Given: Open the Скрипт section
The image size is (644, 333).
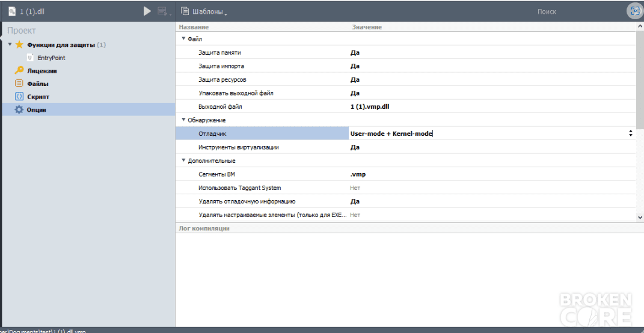Looking at the screenshot, I should click(38, 97).
